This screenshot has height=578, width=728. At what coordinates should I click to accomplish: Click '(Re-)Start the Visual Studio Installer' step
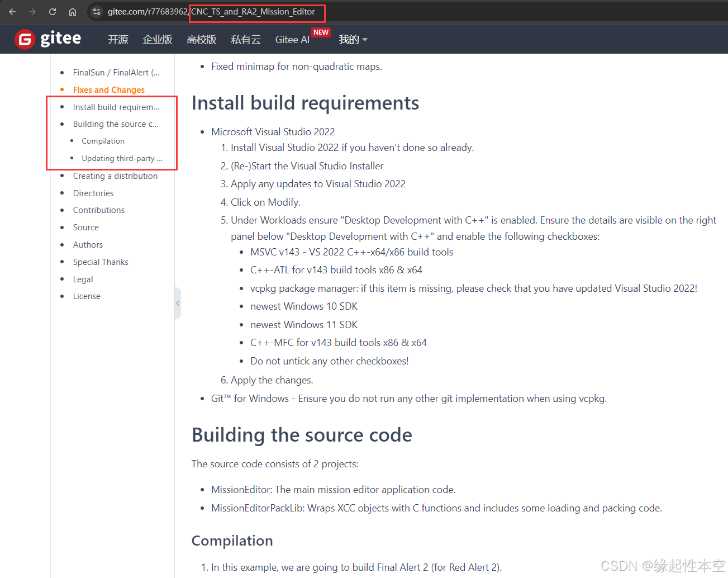(x=307, y=166)
